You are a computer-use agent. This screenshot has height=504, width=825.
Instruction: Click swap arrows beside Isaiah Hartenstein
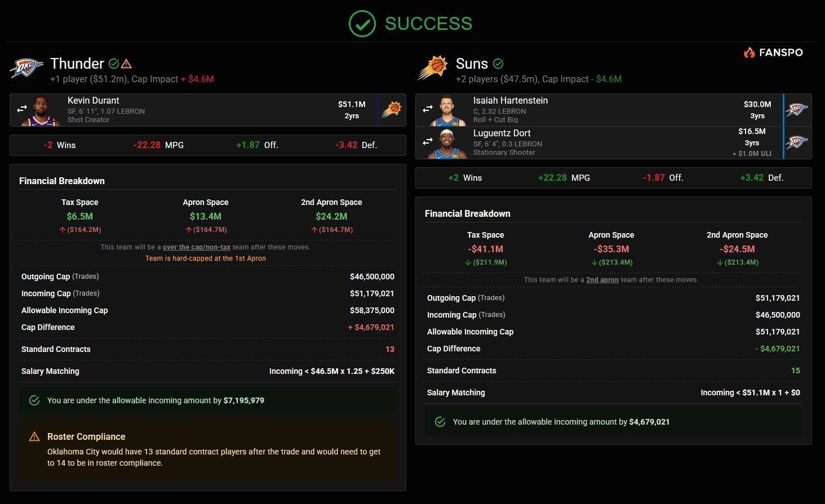428,109
